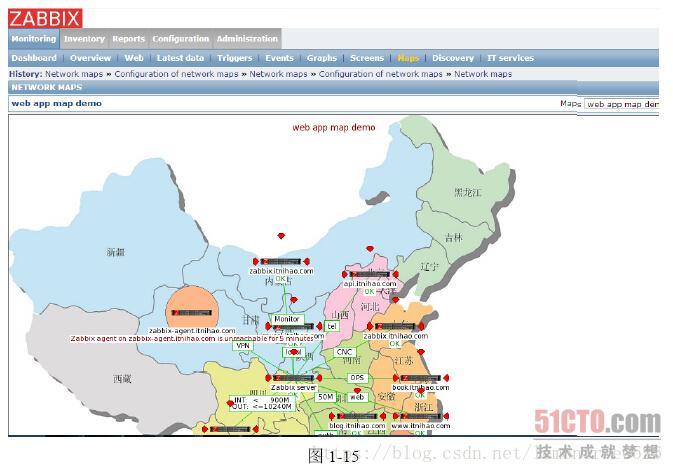
Task: Click the VPN link label
Action: click(x=243, y=346)
